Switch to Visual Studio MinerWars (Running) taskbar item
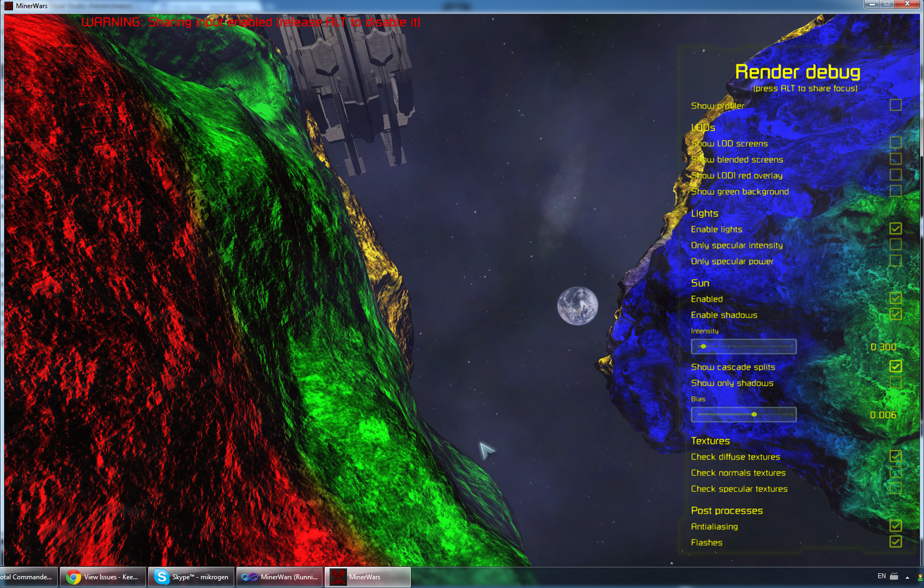Image resolution: width=924 pixels, height=588 pixels. point(280,577)
